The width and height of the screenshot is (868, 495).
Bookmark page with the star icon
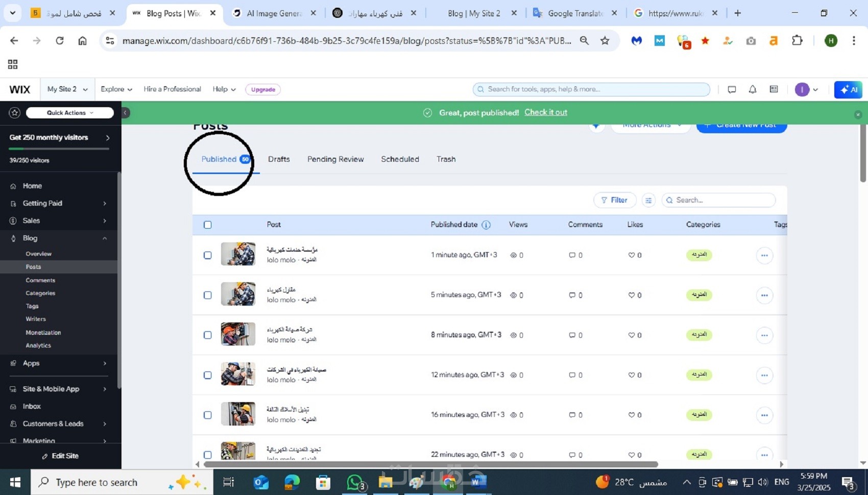tap(605, 41)
